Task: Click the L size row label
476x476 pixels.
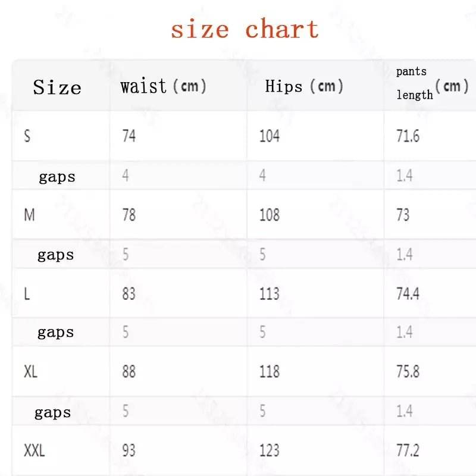Action: [x=27, y=293]
